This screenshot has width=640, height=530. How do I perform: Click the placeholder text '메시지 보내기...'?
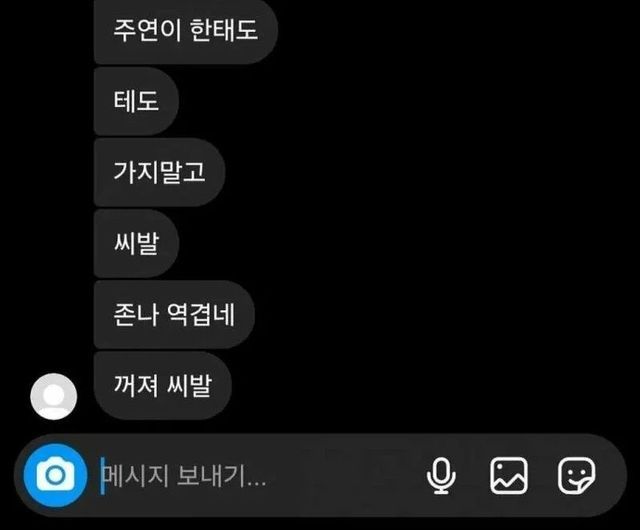tap(184, 476)
